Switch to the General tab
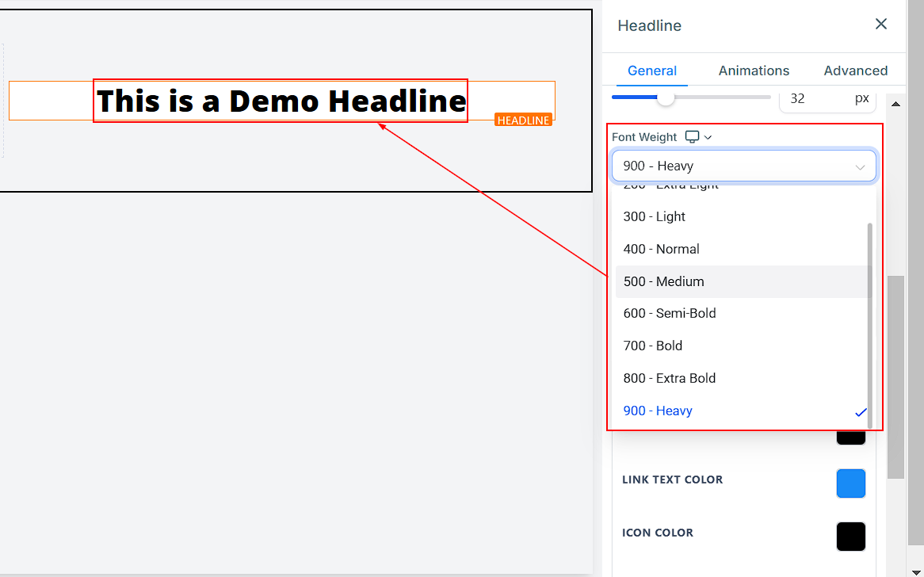 [651, 71]
